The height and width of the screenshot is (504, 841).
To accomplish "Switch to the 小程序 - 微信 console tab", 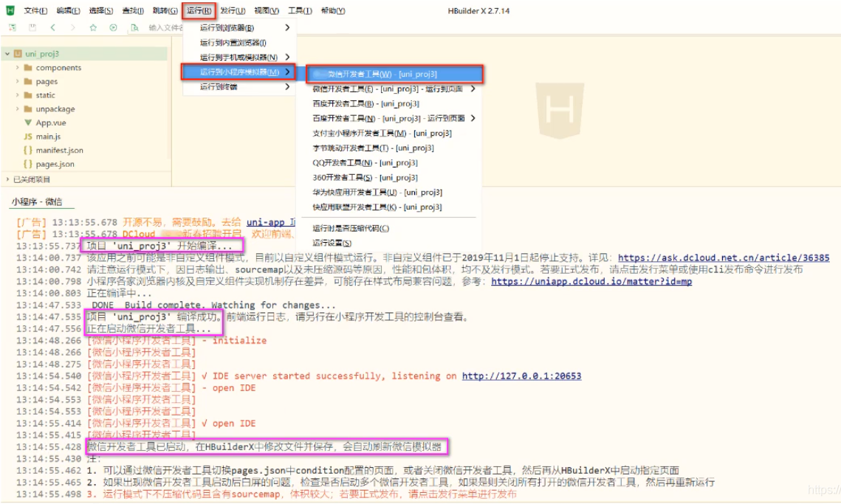I will click(37, 201).
